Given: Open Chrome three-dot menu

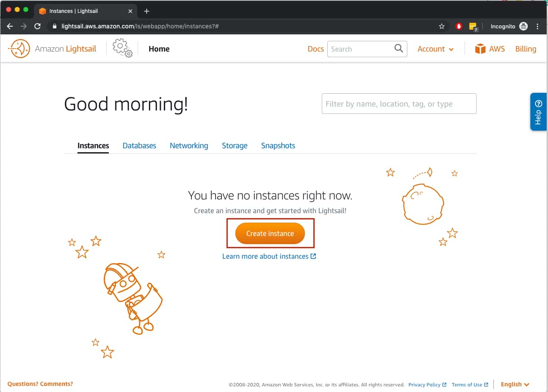Looking at the screenshot, I should coord(538,26).
